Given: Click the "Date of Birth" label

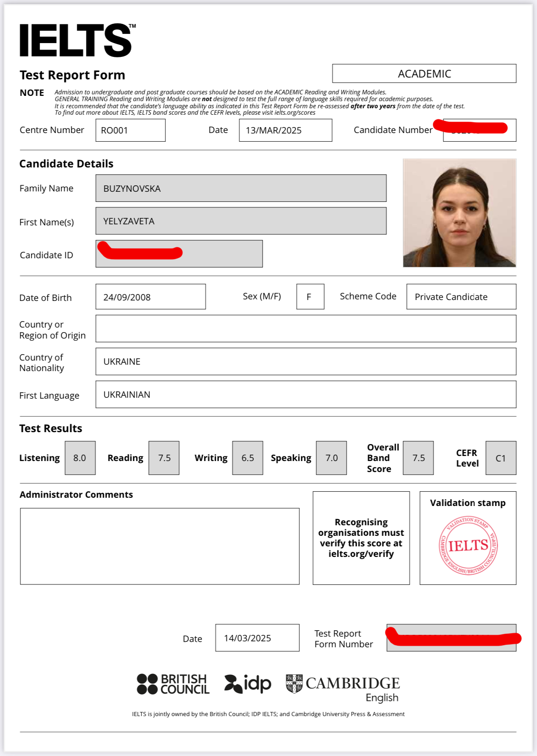Looking at the screenshot, I should [x=45, y=298].
